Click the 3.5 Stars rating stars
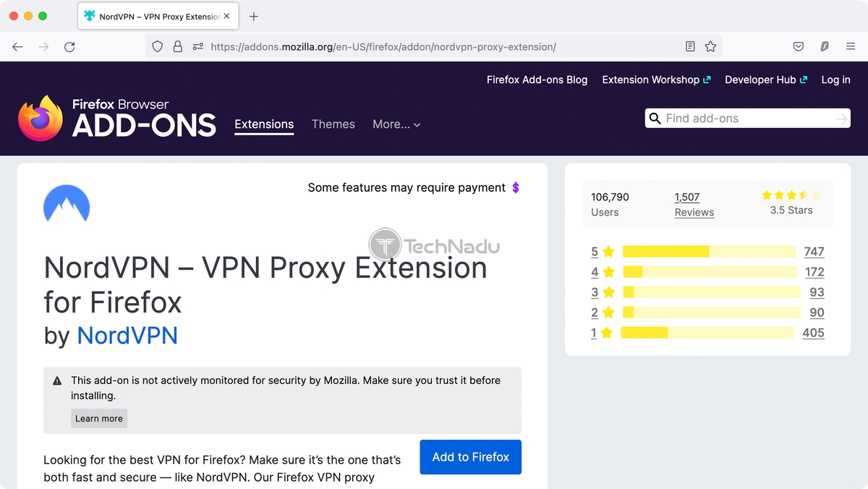The image size is (868, 489). 791,195
